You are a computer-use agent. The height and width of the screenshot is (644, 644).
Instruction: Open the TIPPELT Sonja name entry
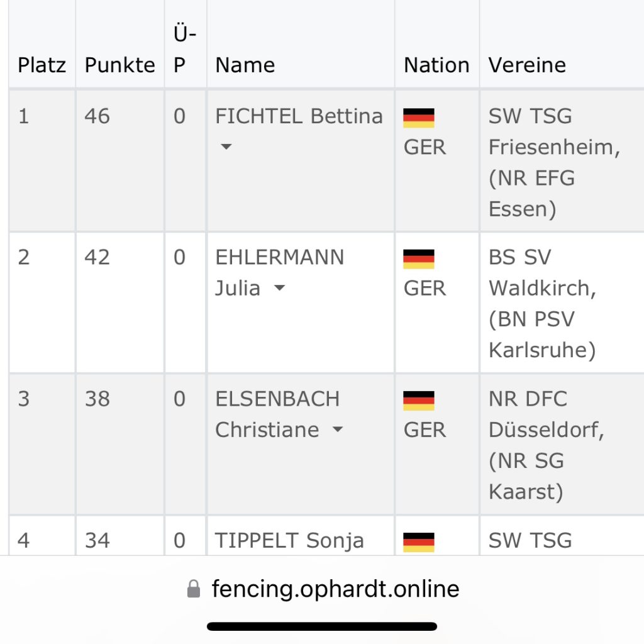click(x=289, y=540)
